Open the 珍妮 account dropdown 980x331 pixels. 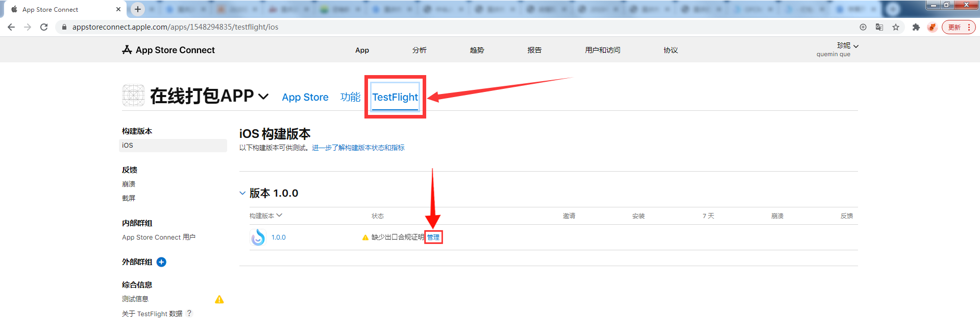tap(848, 45)
